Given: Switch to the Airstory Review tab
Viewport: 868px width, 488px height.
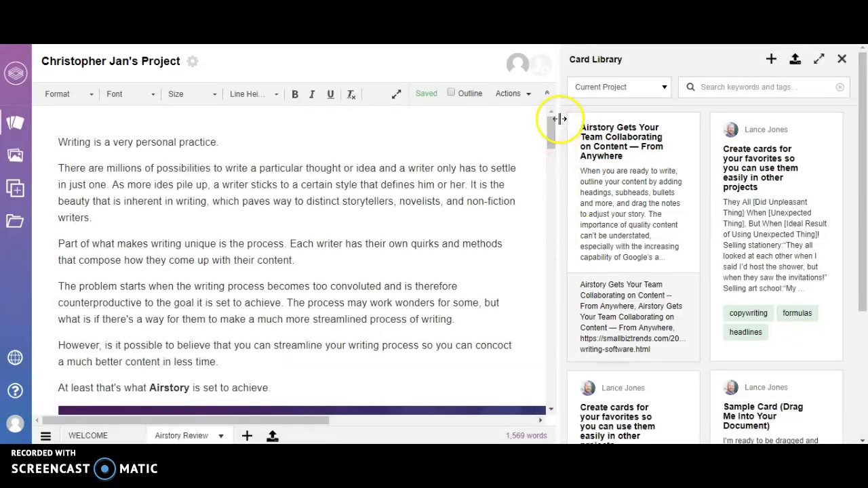Looking at the screenshot, I should point(181,436).
